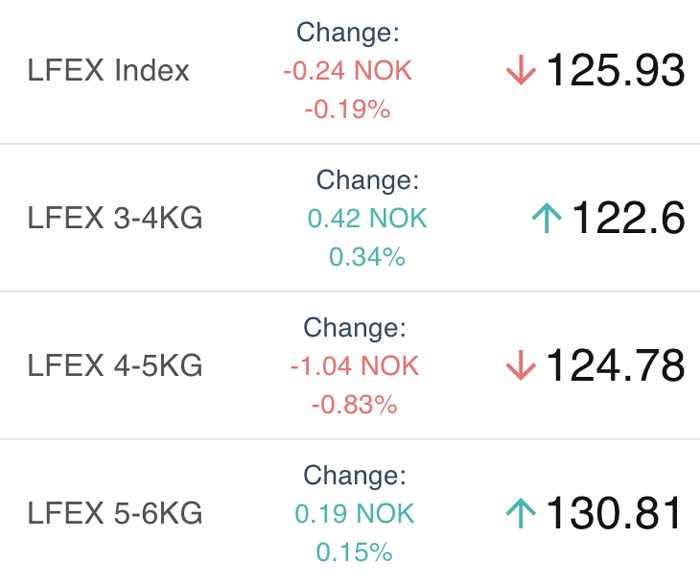700x585 pixels.
Task: Select the LFEX 3-4KG label
Action: click(115, 218)
